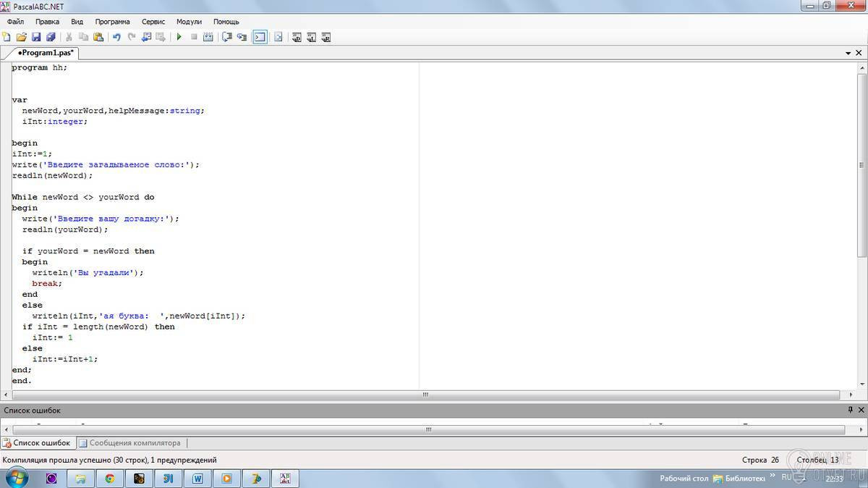Stop program execution
Image resolution: width=868 pixels, height=488 pixels.
194,37
